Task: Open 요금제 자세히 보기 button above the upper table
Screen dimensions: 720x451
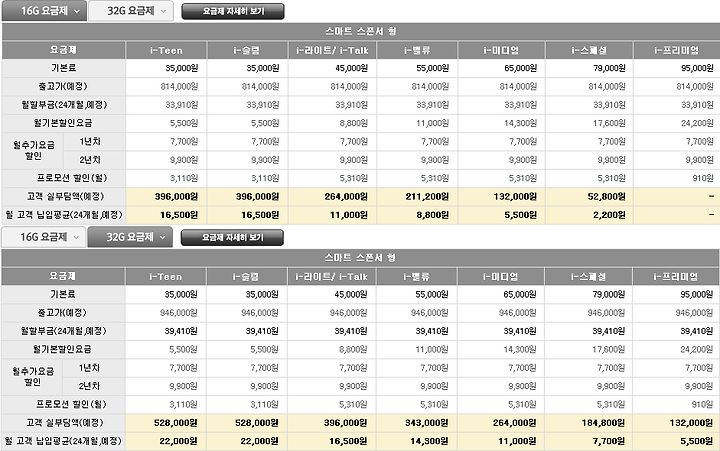Action: pos(233,11)
